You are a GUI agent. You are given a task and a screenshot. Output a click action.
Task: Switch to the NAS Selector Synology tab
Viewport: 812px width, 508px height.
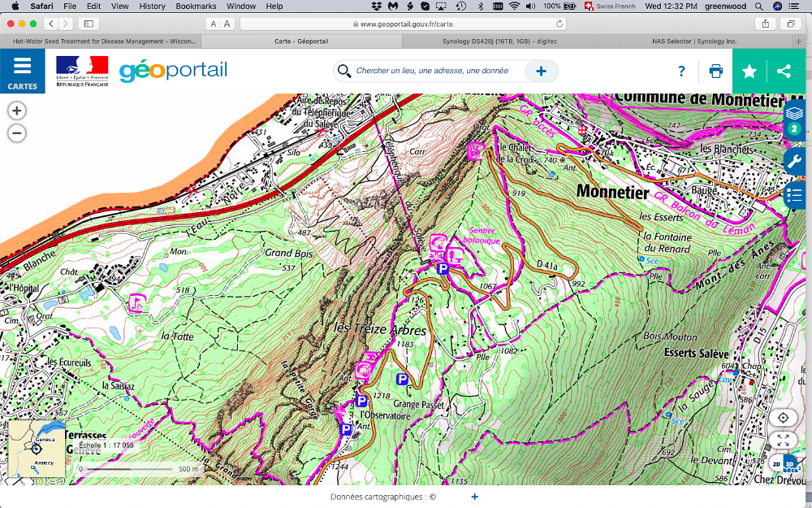[693, 41]
